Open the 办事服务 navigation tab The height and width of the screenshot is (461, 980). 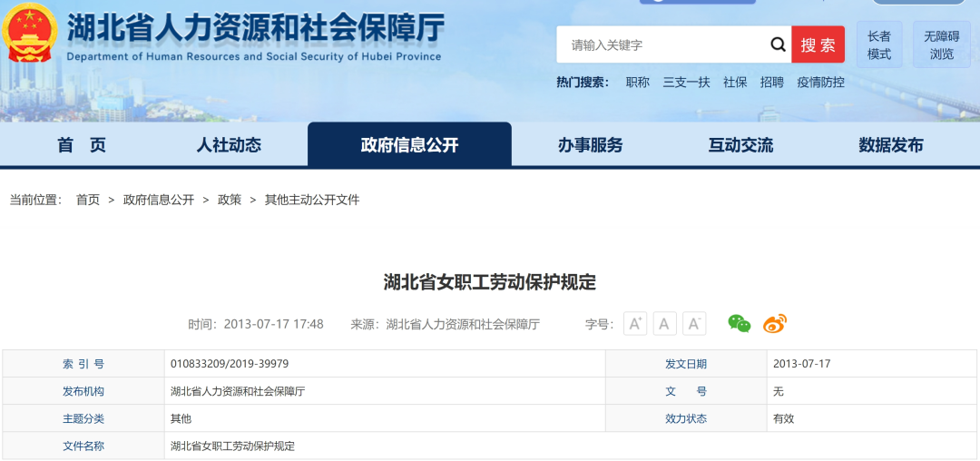coord(590,145)
